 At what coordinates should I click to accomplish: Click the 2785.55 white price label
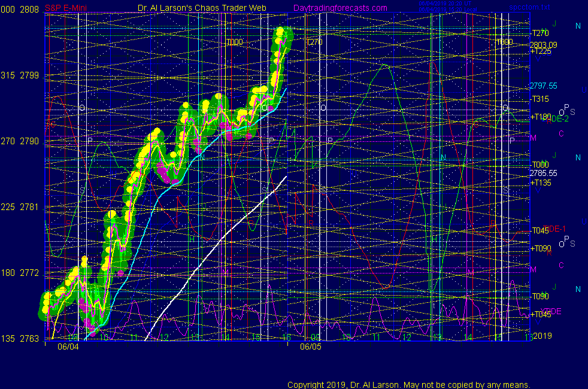(x=544, y=173)
